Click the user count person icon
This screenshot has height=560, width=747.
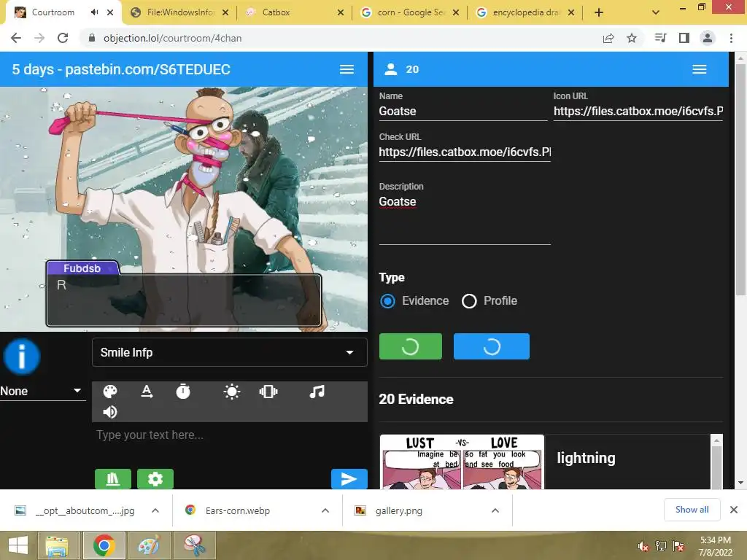coord(391,69)
